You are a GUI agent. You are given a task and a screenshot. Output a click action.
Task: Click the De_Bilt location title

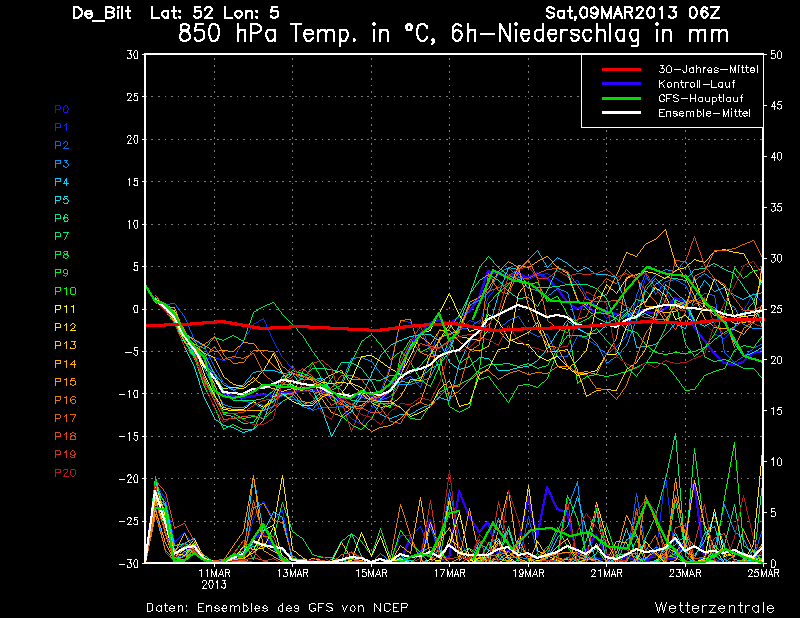click(102, 13)
